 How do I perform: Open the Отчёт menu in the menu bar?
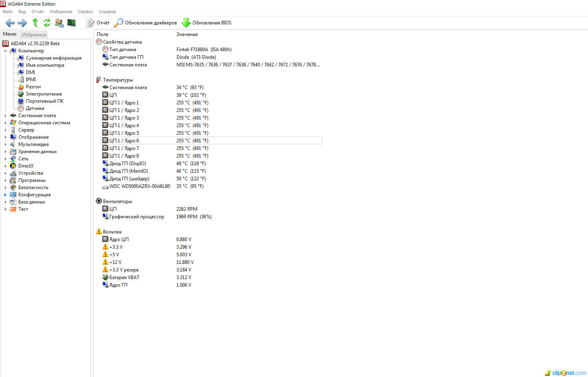[x=38, y=12]
